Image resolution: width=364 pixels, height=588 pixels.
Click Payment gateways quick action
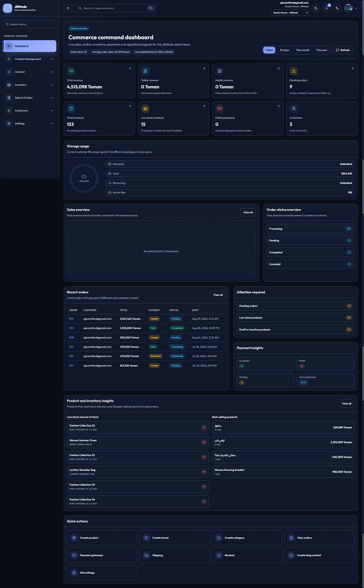tap(102, 555)
